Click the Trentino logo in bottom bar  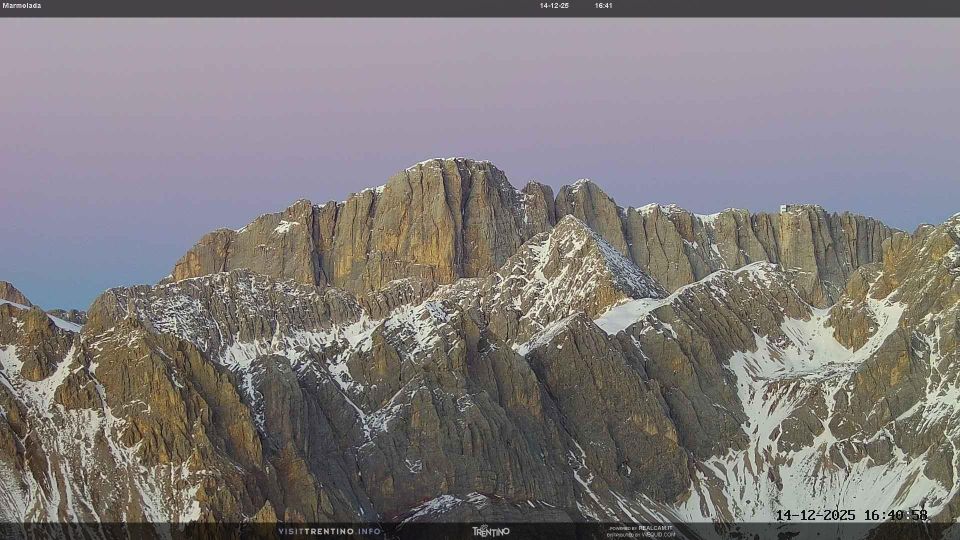coord(490,531)
